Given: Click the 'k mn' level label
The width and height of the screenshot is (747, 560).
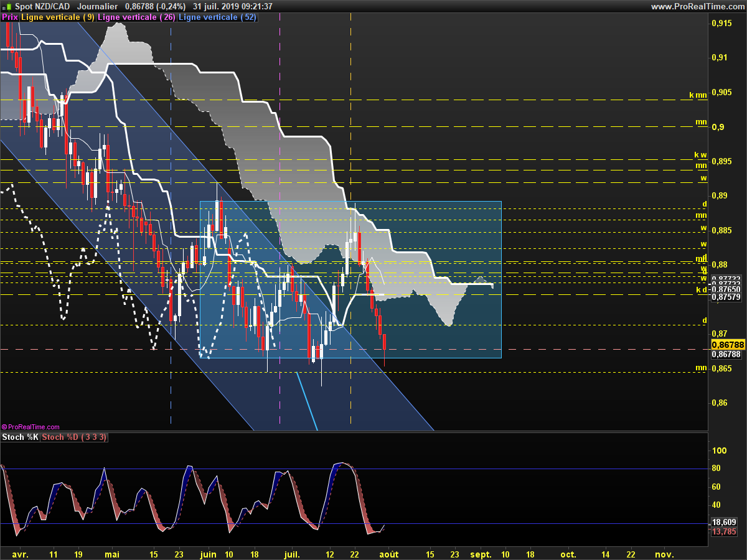Looking at the screenshot, I should (698, 95).
